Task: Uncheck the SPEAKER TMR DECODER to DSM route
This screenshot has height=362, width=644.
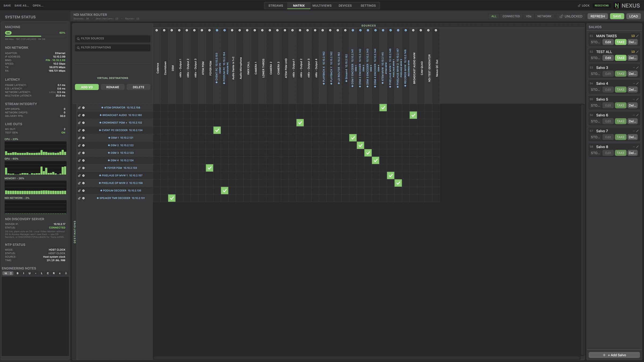Action: point(172,198)
